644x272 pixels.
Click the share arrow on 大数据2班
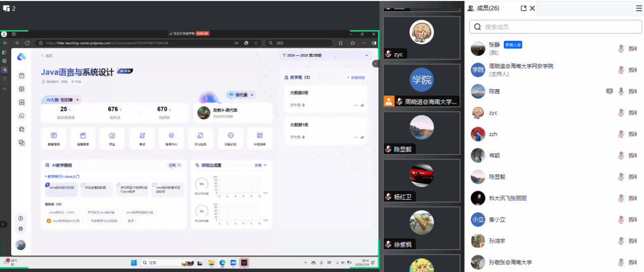363,105
